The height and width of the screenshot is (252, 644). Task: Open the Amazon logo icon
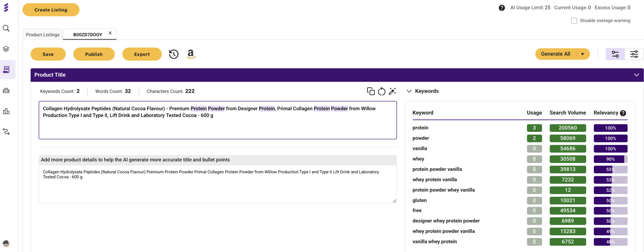[x=191, y=54]
